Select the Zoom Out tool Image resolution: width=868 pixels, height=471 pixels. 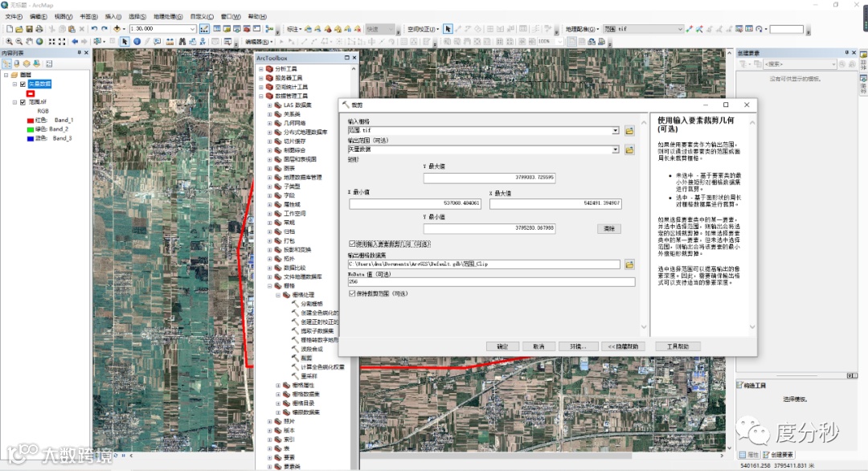click(18, 42)
